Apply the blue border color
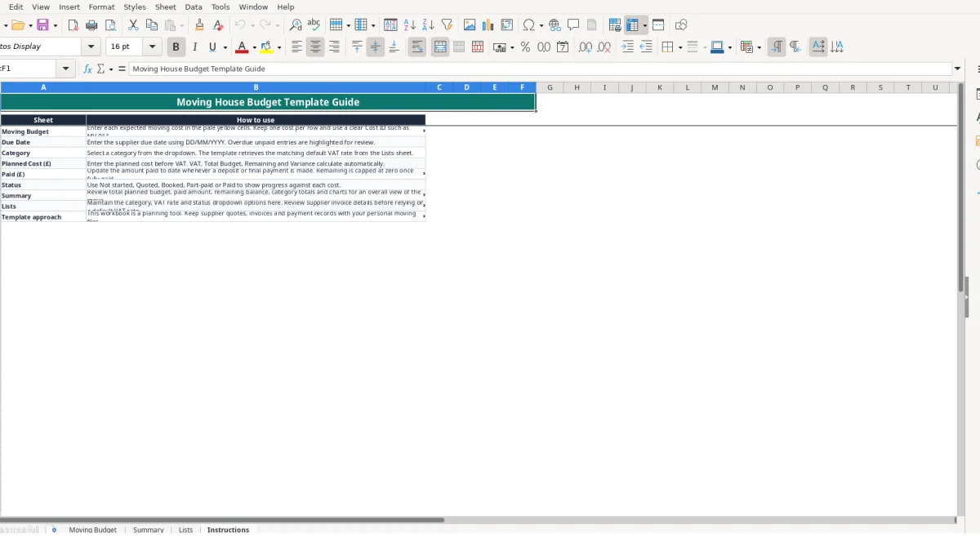This screenshot has width=980, height=551. point(716,47)
